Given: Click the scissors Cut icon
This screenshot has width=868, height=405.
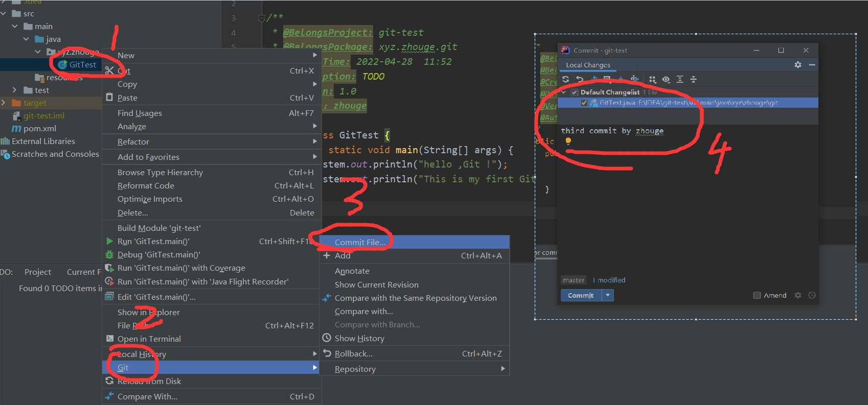Looking at the screenshot, I should click(x=109, y=70).
